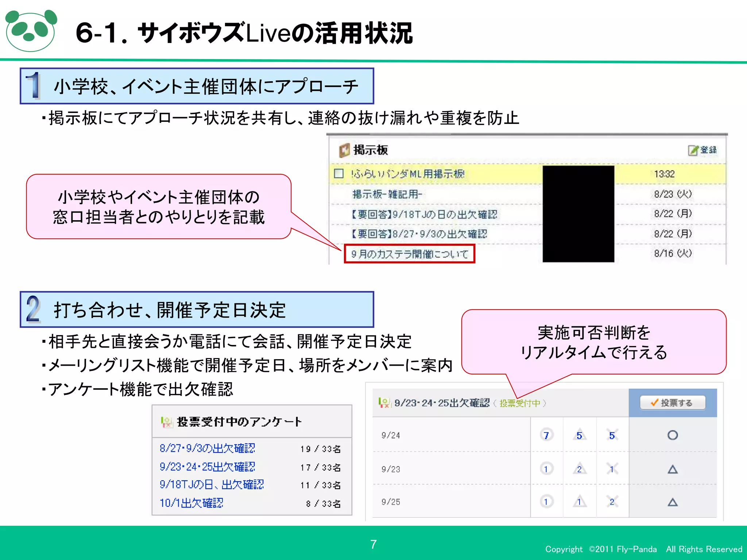Open the ふらいパンダML用掲示板 thread
The width and height of the screenshot is (747, 560).
pyautogui.click(x=408, y=174)
